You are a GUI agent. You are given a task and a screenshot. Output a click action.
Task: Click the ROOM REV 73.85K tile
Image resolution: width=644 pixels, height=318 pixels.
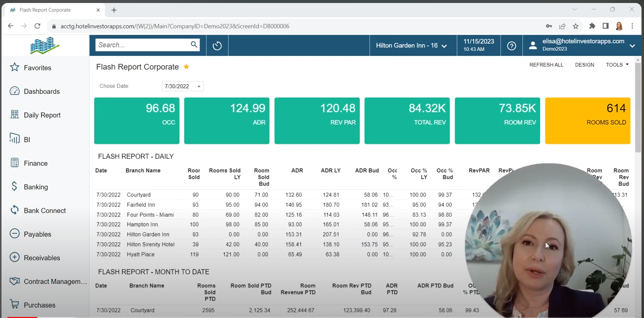(x=497, y=121)
